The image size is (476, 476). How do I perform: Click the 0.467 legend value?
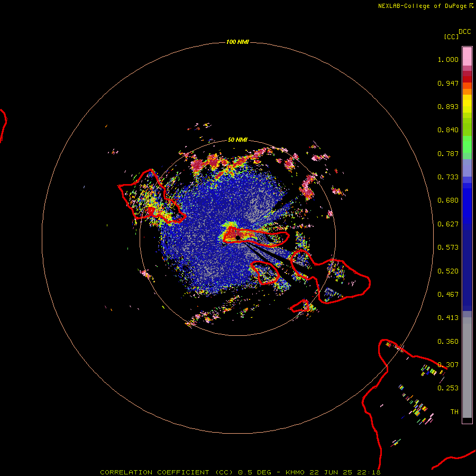point(448,295)
